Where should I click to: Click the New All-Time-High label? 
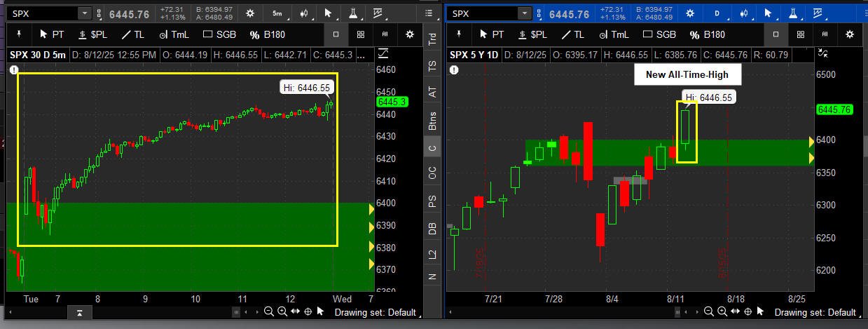pos(687,74)
